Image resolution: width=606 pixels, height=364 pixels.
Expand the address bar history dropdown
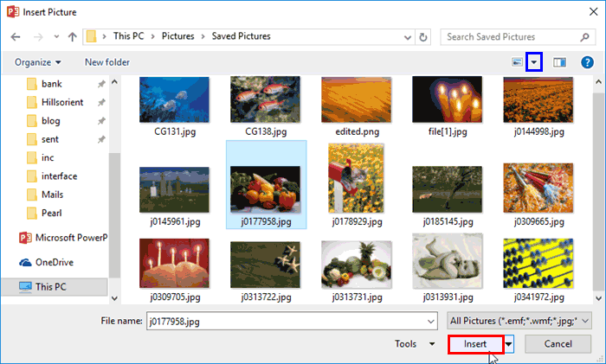click(408, 37)
